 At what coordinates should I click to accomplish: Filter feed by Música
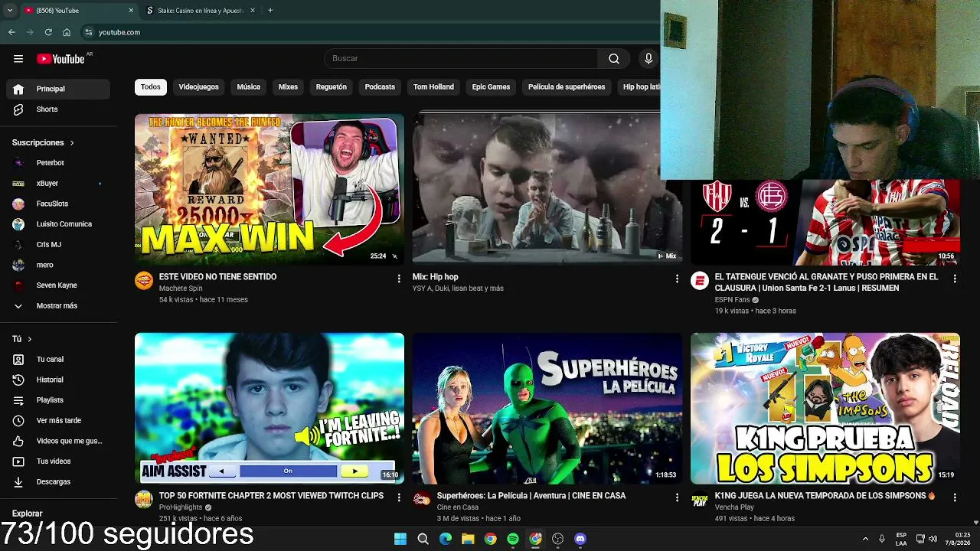pos(249,87)
